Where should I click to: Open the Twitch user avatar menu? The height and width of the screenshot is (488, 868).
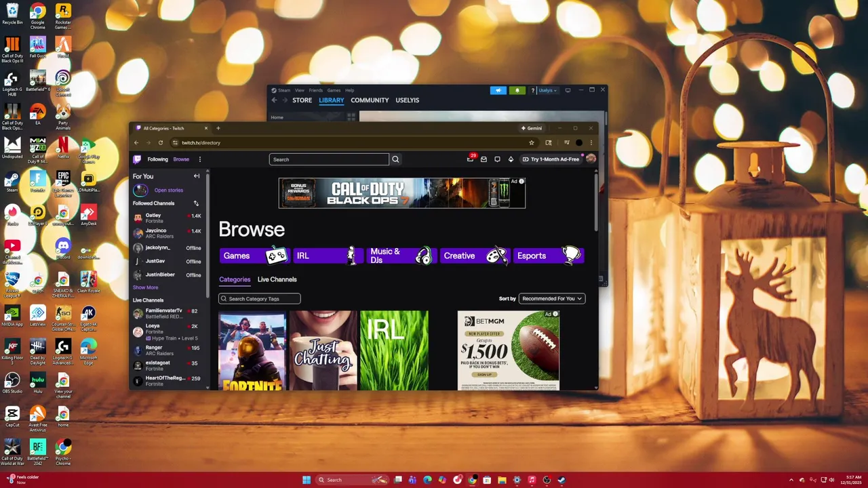[x=591, y=159]
